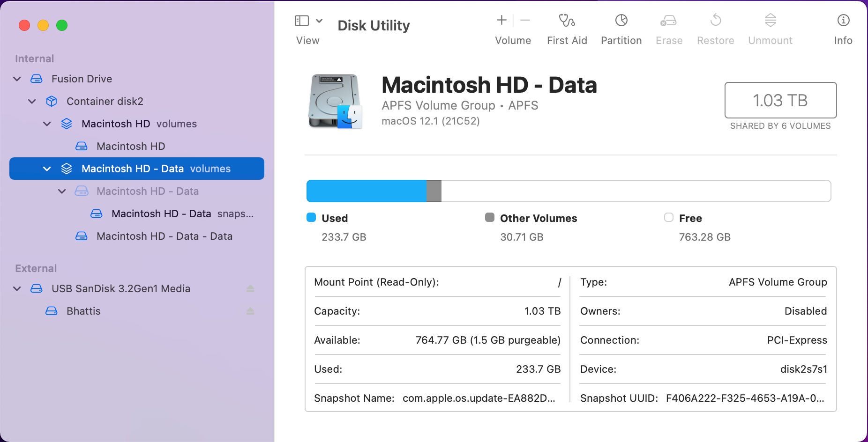Image resolution: width=868 pixels, height=442 pixels.
Task: Click the First Aid toolbar label
Action: pyautogui.click(x=567, y=41)
